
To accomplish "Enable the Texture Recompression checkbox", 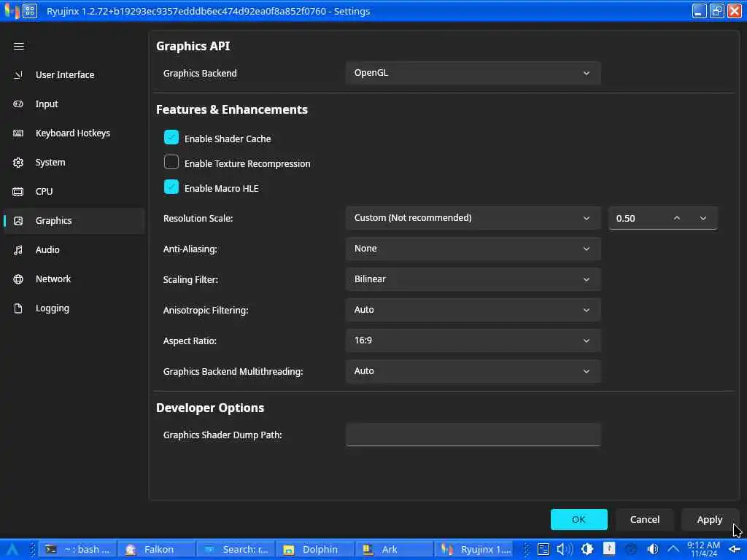I will point(171,163).
